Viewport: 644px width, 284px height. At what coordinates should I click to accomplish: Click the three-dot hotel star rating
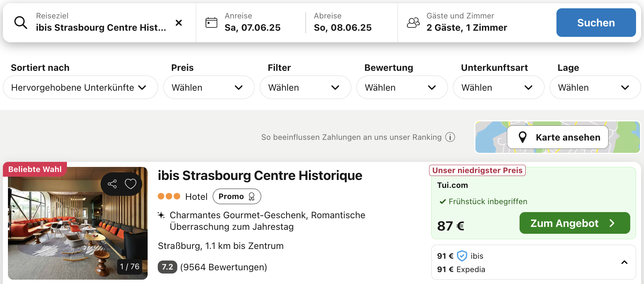point(169,196)
